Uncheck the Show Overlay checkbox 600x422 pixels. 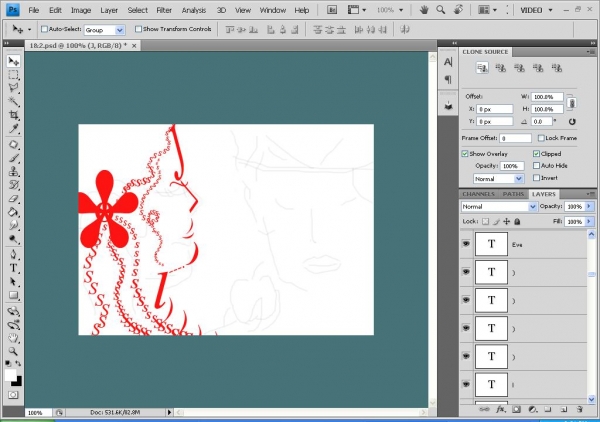pyautogui.click(x=465, y=154)
